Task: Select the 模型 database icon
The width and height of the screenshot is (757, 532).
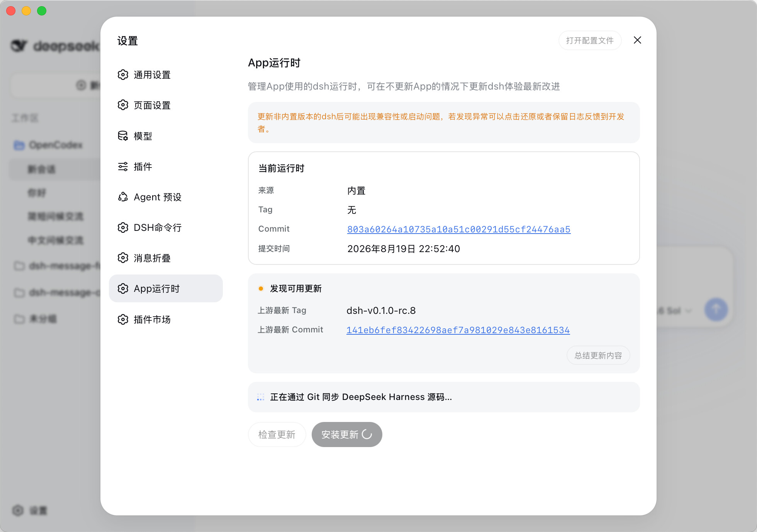Action: 123,136
